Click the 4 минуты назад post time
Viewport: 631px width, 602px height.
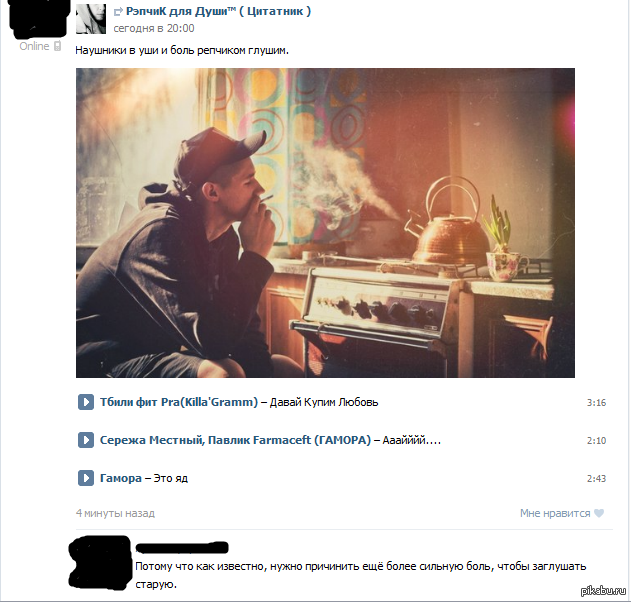[x=115, y=513]
